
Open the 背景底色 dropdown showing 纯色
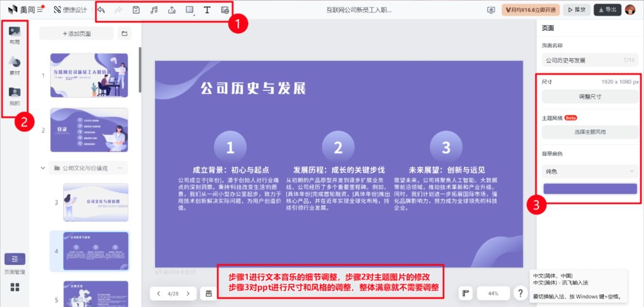click(x=590, y=171)
